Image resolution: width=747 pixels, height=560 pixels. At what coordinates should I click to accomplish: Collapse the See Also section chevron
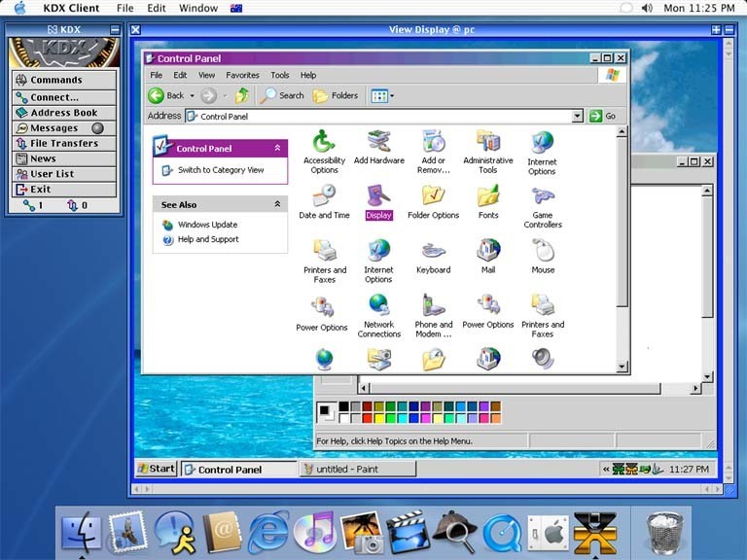[x=277, y=204]
